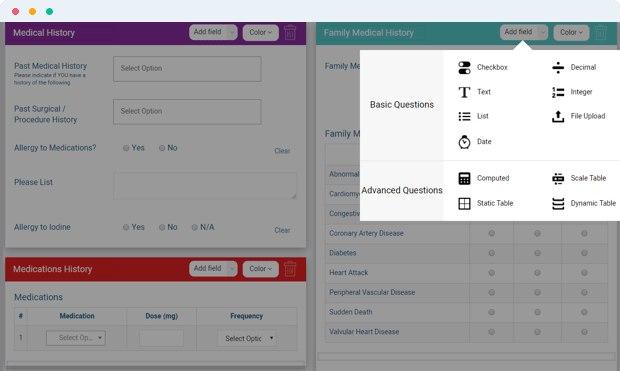Click Add field in Medications History header
The height and width of the screenshot is (371, 620).
tap(208, 269)
